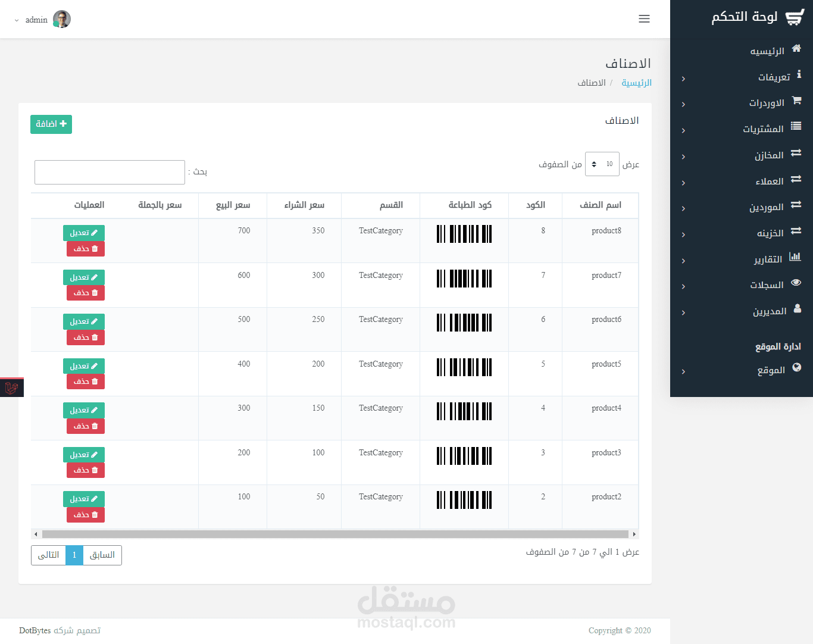Viewport: 813px width, 644px height.
Task: Expand the العملاء sidebar submenu chevron
Action: point(683,183)
